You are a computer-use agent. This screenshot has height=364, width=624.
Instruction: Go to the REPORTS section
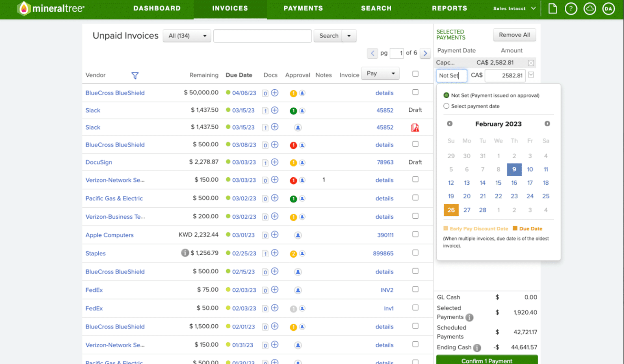[449, 8]
